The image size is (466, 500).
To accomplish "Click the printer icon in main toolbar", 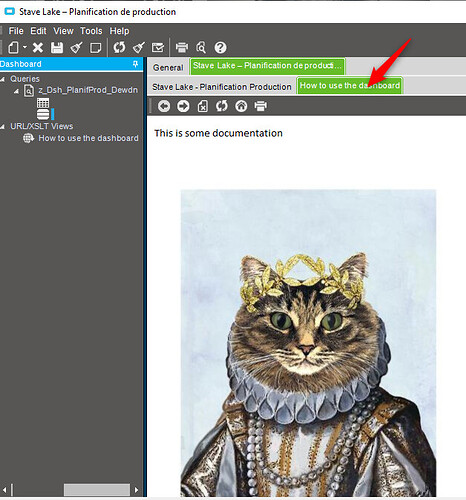I will [x=182, y=48].
